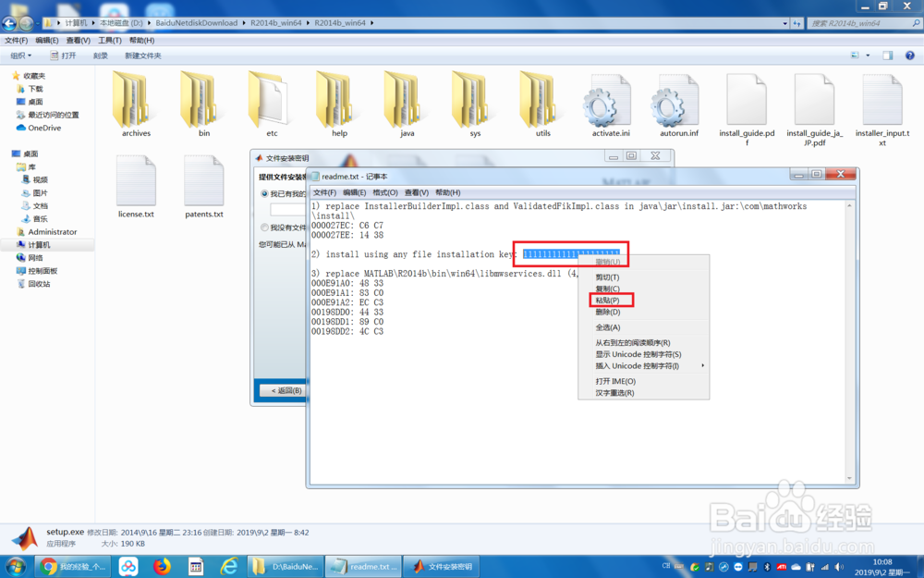Switch to 文件安装密钥 taskbar button

(443, 567)
